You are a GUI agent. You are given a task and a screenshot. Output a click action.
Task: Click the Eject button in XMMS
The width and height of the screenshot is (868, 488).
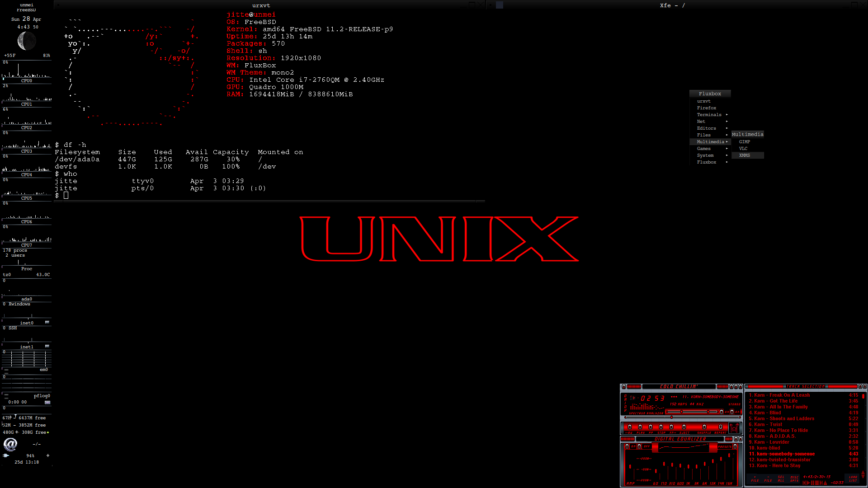click(x=684, y=427)
